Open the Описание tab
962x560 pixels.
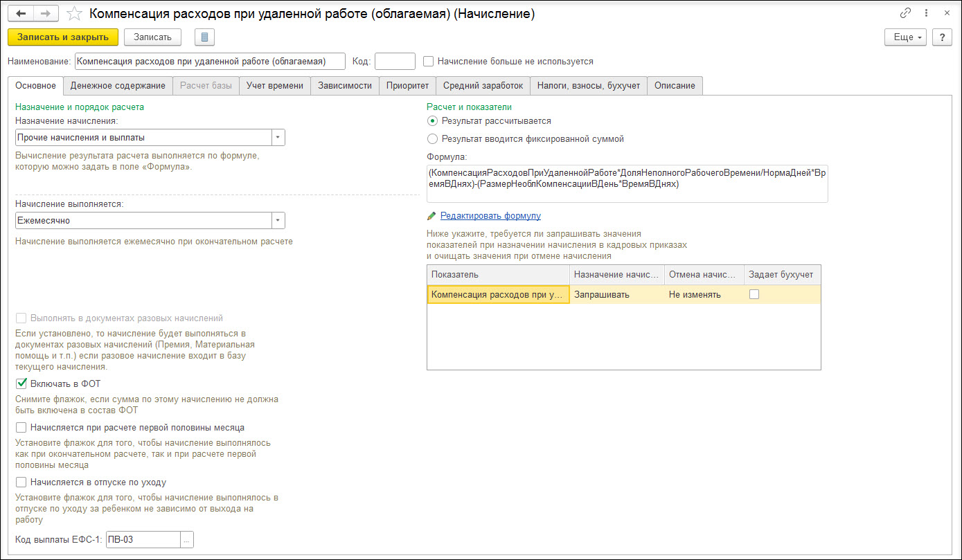[x=675, y=86]
